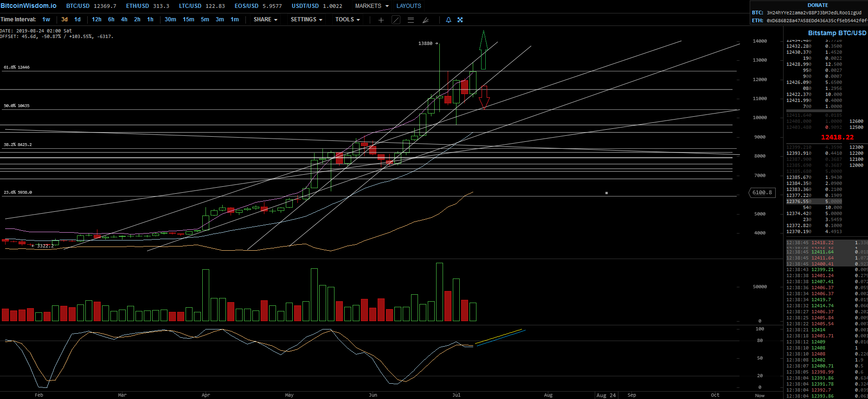Open the LAYOUTS menu
Image resolution: width=868 pixels, height=399 pixels.
pos(409,6)
